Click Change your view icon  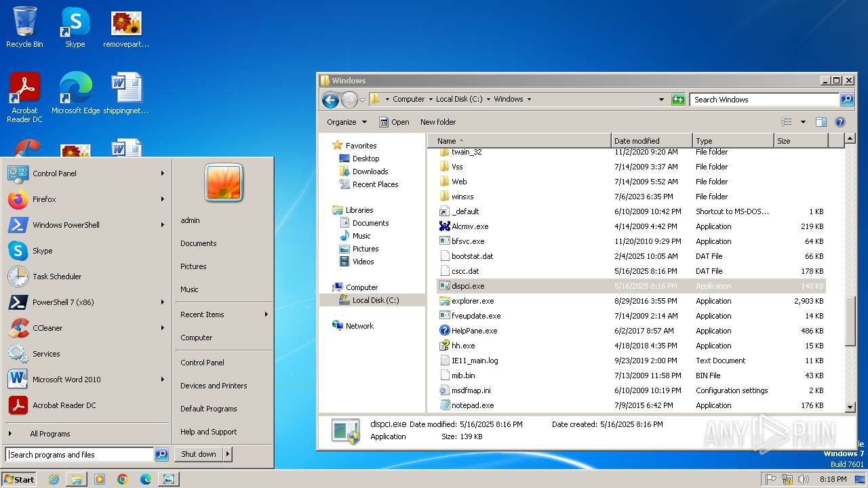(x=787, y=122)
